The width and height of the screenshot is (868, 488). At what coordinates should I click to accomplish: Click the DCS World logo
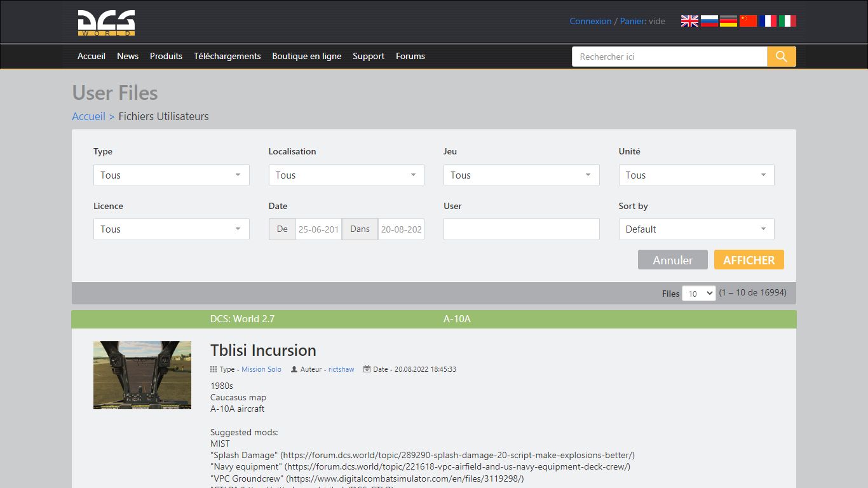(106, 23)
